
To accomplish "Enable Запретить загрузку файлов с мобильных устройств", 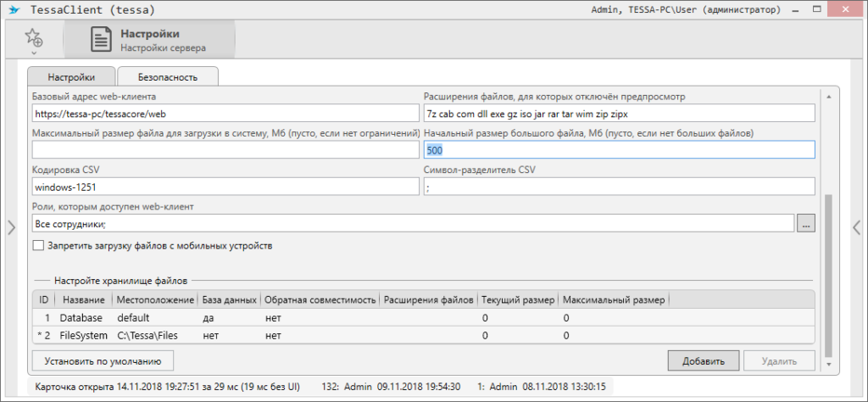I will [x=37, y=246].
